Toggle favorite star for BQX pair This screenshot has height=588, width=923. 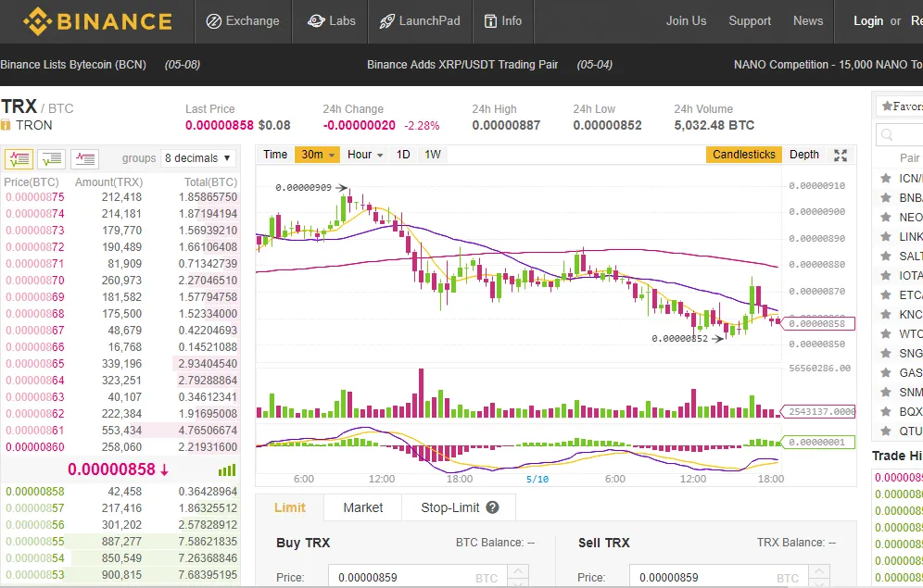tap(885, 411)
